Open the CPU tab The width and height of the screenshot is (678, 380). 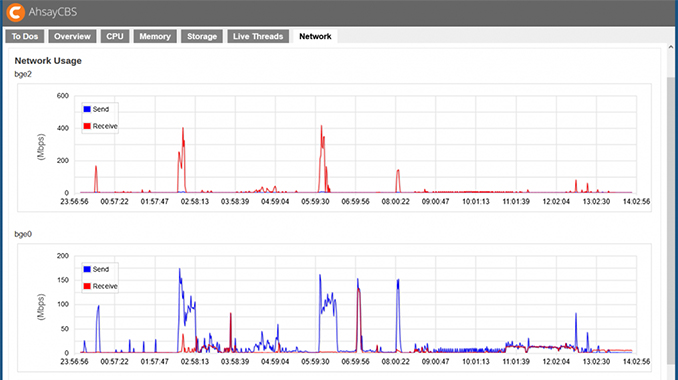(x=115, y=36)
